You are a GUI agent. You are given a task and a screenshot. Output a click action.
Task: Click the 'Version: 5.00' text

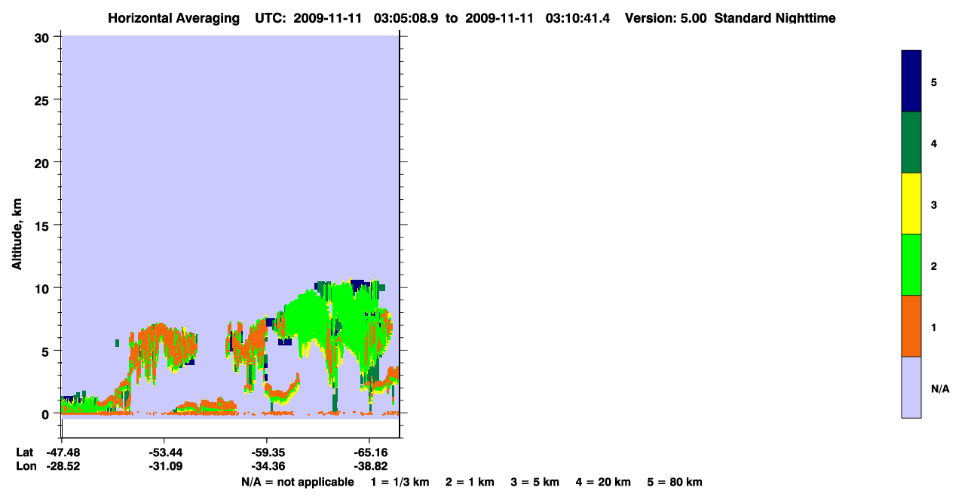tap(666, 18)
